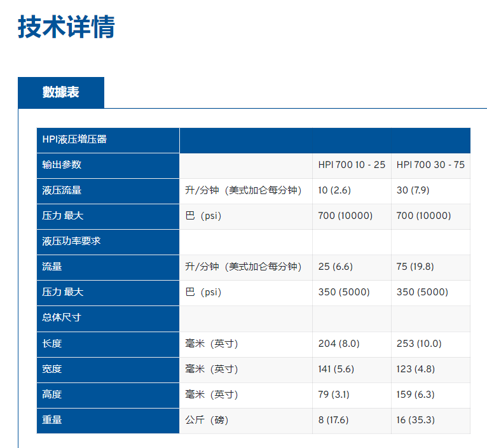Select the HPI液压增压器 table header cell

74,139
